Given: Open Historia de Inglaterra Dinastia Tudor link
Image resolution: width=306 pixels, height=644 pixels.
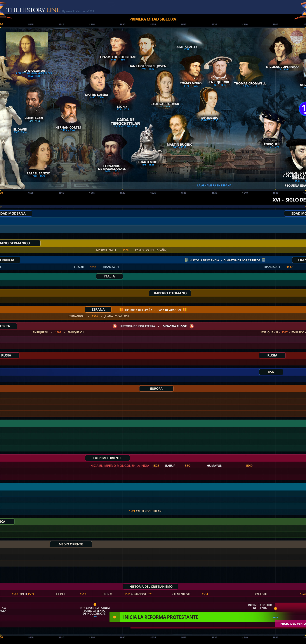Looking at the screenshot, I should point(153,326).
